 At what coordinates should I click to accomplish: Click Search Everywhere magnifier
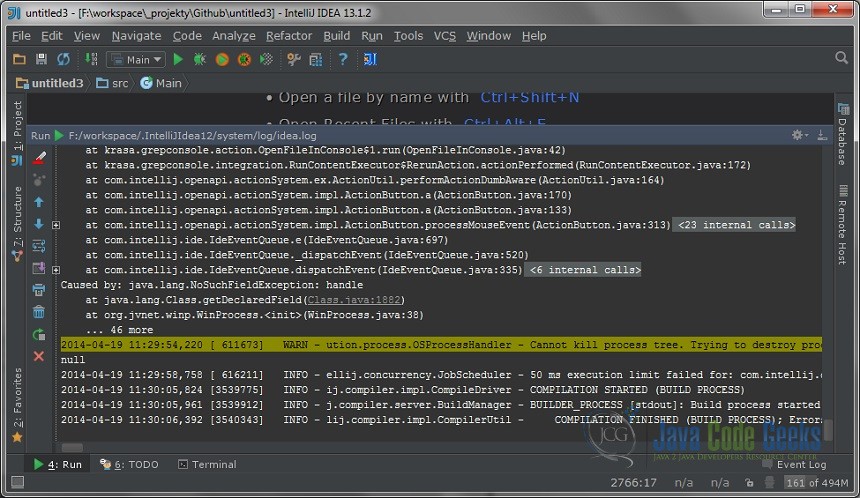[841, 58]
